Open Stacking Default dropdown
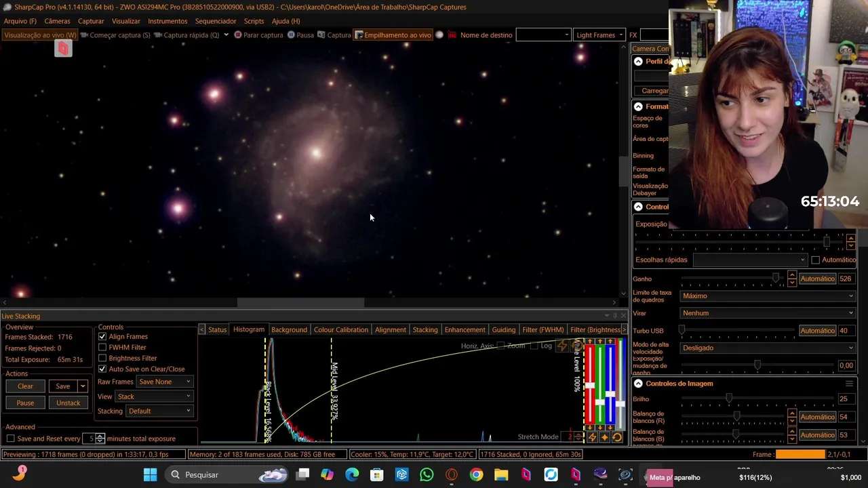The width and height of the screenshot is (868, 488). point(159,411)
